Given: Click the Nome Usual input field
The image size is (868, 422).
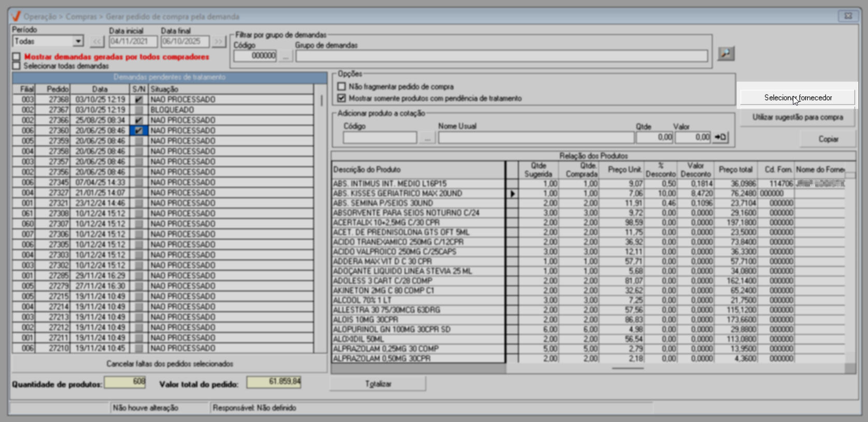Looking at the screenshot, I should [x=536, y=138].
